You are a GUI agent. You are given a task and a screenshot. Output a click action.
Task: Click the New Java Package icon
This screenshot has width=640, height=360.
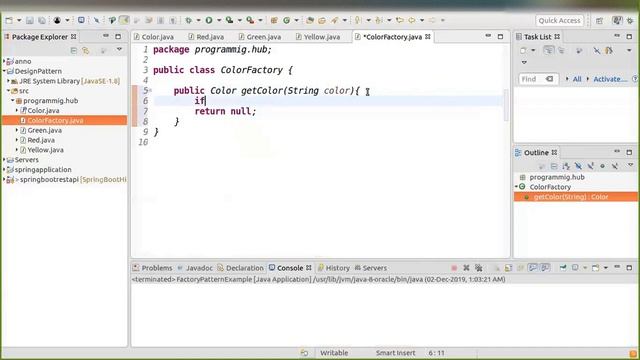[274, 20]
